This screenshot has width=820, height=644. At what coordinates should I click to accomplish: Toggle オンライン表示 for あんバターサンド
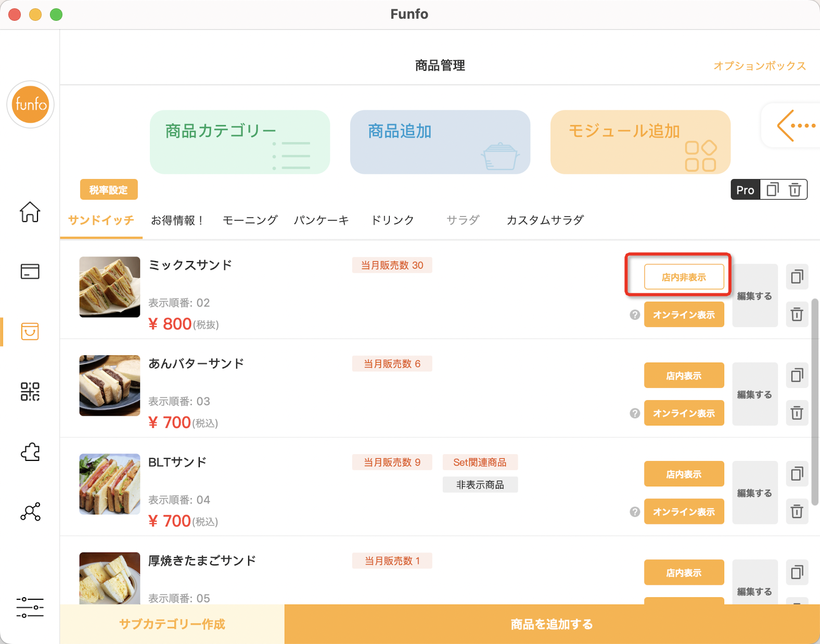684,413
